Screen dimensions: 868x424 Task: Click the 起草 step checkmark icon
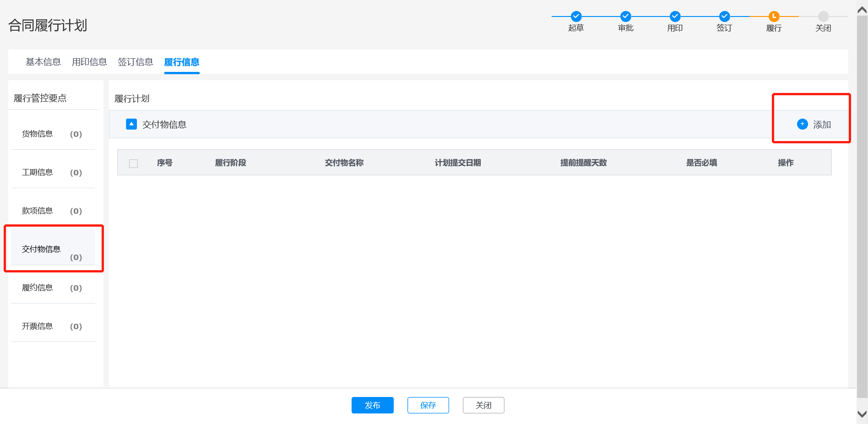pyautogui.click(x=576, y=16)
